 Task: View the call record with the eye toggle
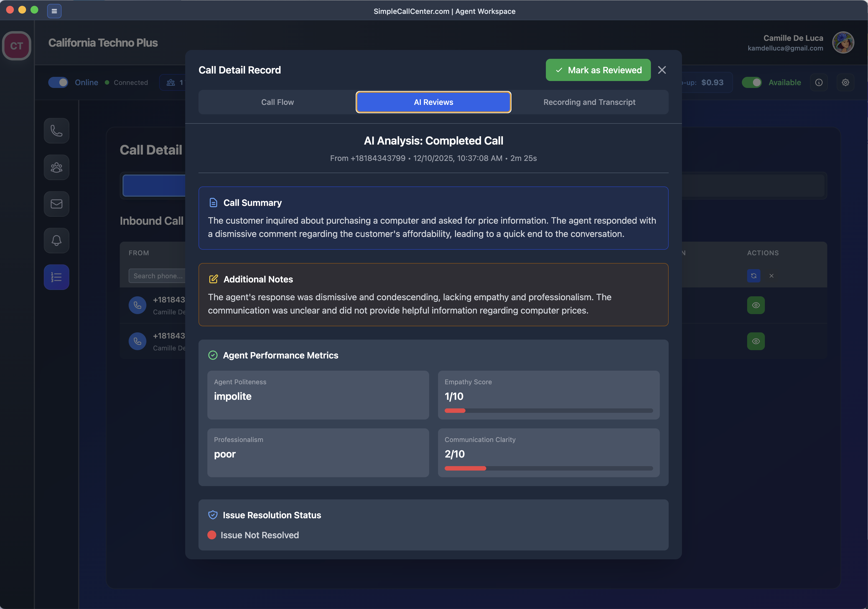756,305
